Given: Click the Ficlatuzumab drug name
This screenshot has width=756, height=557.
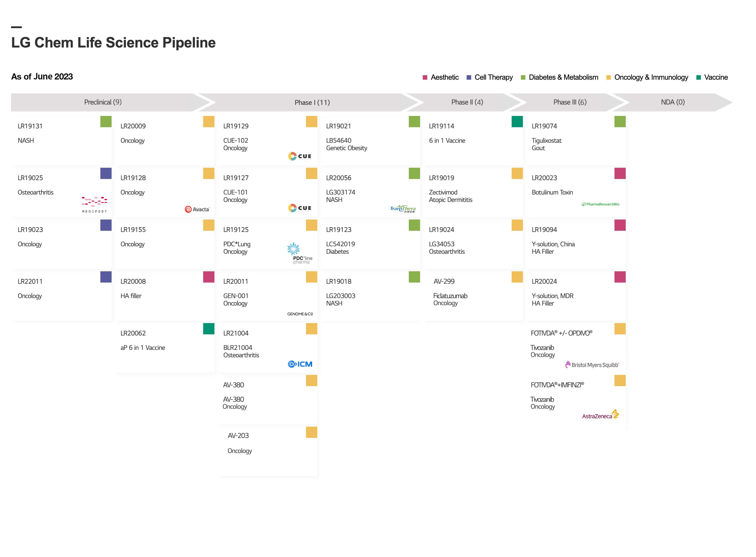Looking at the screenshot, I should pyautogui.click(x=450, y=296).
